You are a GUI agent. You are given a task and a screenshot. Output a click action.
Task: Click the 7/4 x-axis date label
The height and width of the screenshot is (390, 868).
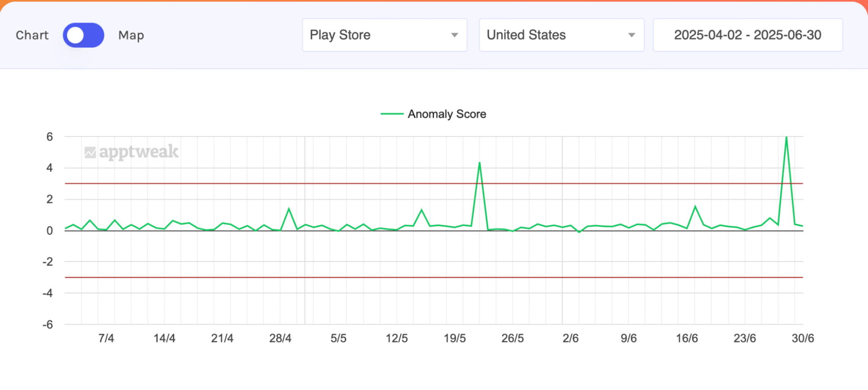point(106,338)
